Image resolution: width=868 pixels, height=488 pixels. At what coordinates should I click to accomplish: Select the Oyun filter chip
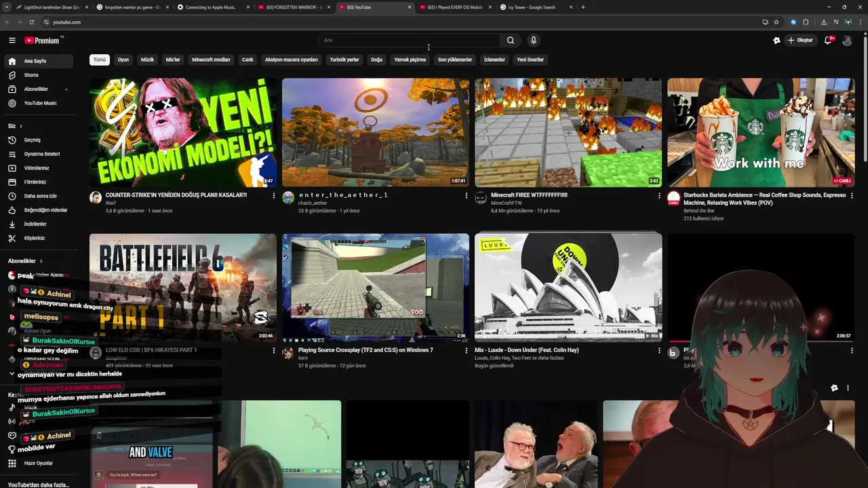point(123,60)
